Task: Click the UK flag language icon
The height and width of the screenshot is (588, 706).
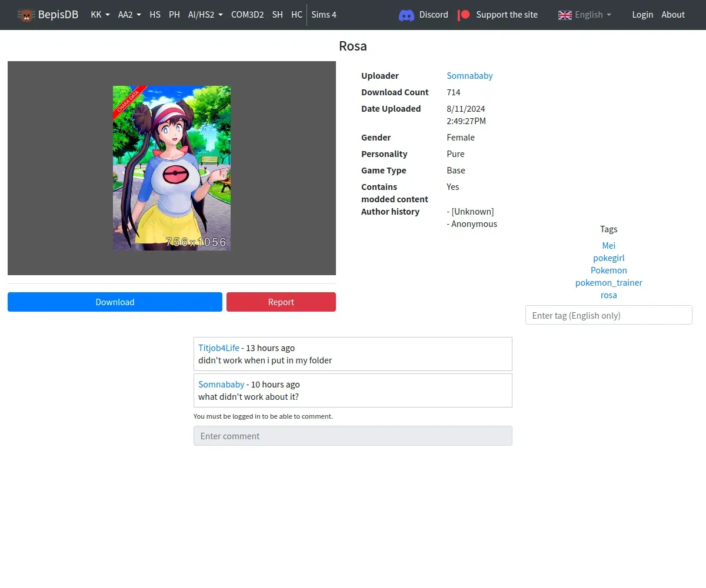Action: tap(565, 15)
